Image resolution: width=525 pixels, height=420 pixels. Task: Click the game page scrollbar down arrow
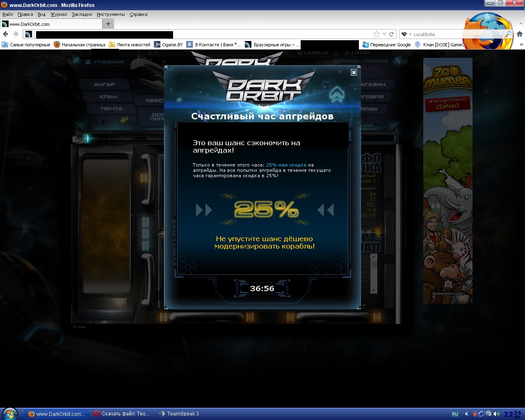373,290
